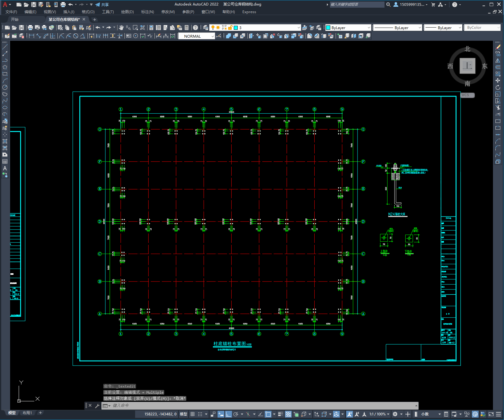Open the QuickCalc calculator icon
The image size is (504, 420).
pyautogui.click(x=187, y=28)
